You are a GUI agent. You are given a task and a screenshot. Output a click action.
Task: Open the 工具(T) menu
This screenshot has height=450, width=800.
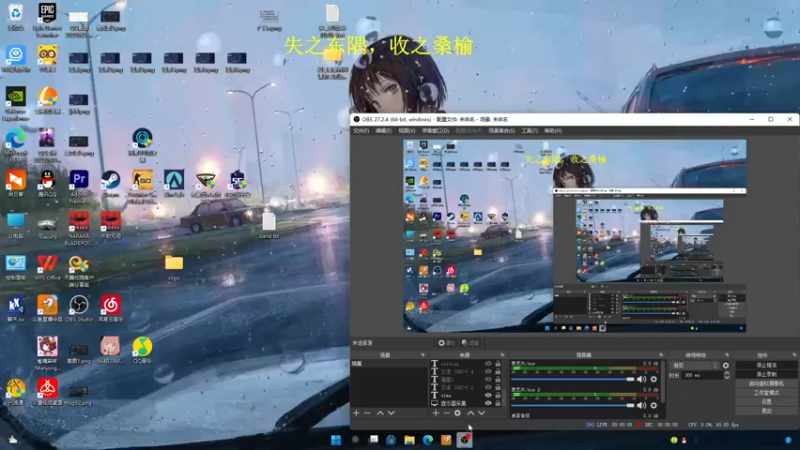click(530, 131)
